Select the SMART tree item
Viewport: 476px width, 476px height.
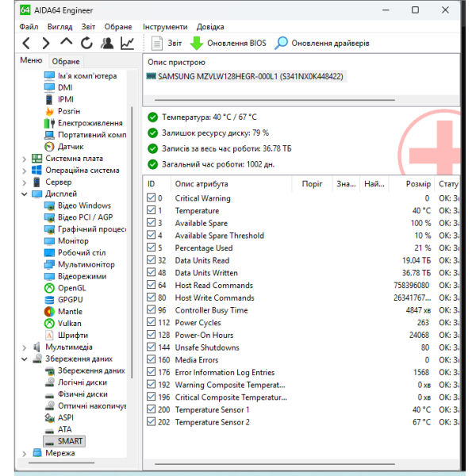64,441
